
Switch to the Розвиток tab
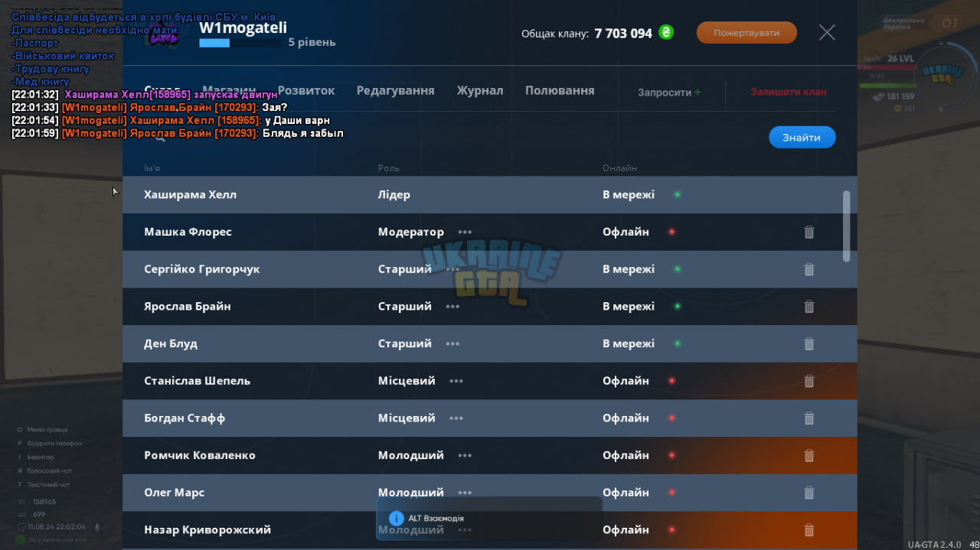306,90
